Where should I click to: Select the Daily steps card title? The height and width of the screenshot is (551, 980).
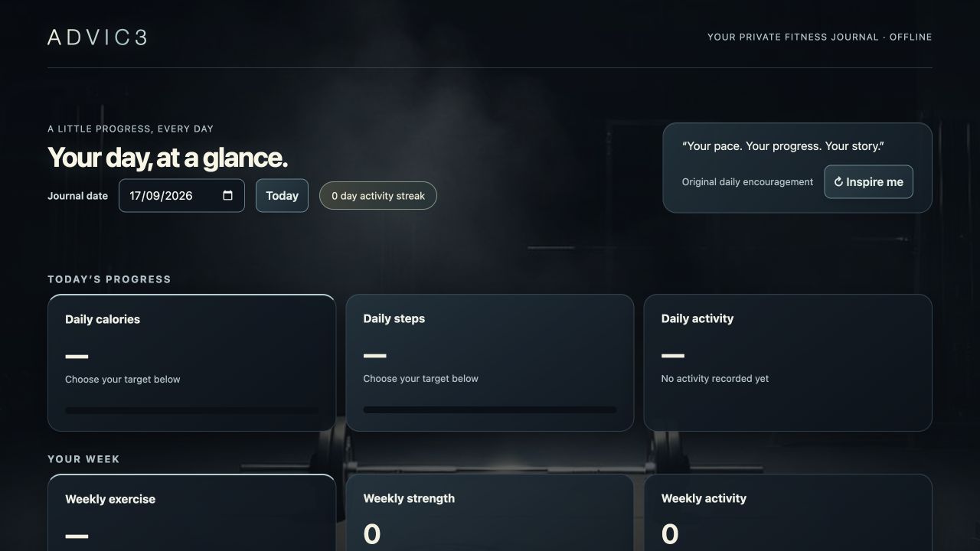click(x=394, y=318)
